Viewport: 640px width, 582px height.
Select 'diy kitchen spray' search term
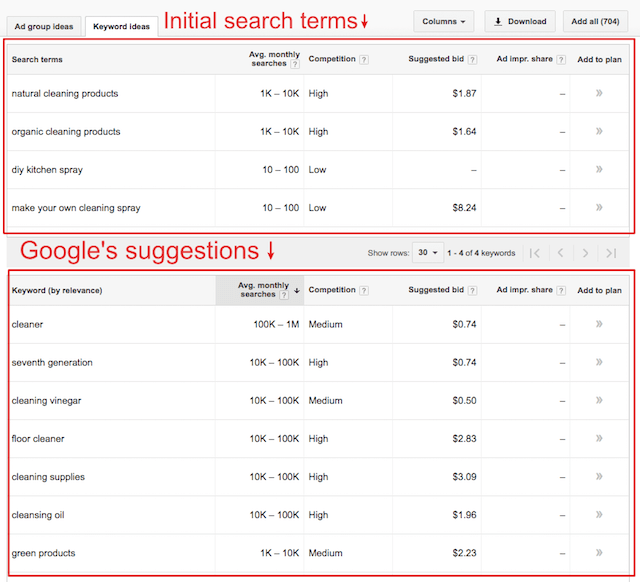(x=47, y=170)
